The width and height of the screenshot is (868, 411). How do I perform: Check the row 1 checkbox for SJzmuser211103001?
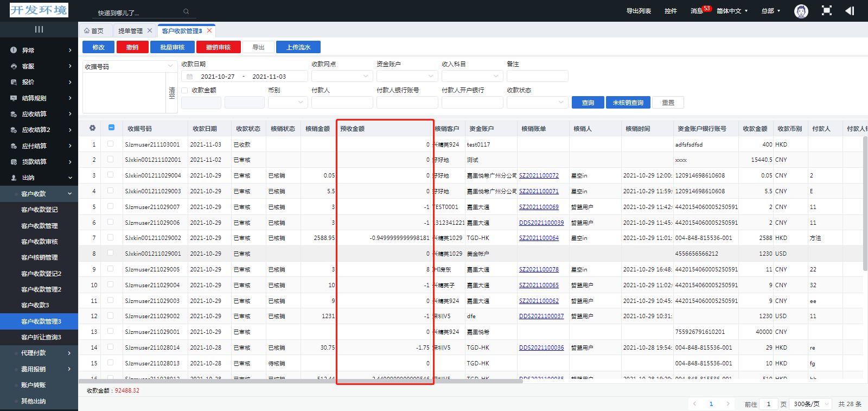click(x=111, y=144)
